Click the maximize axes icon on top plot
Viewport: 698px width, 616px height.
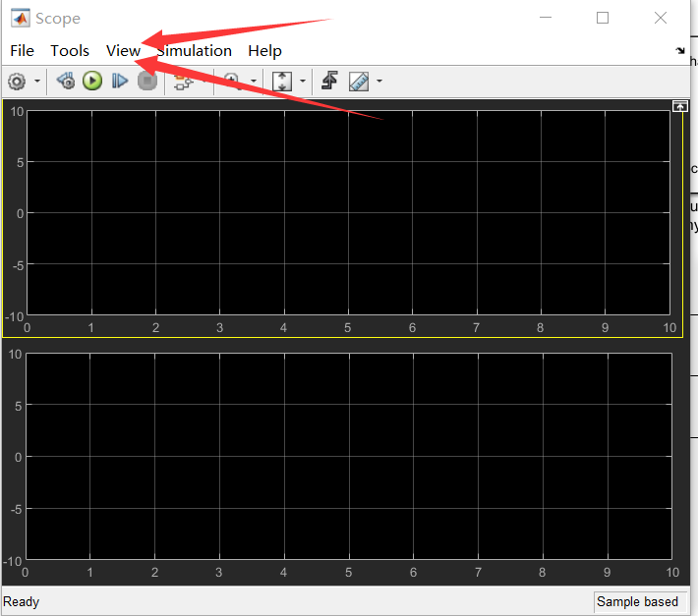coord(679,106)
